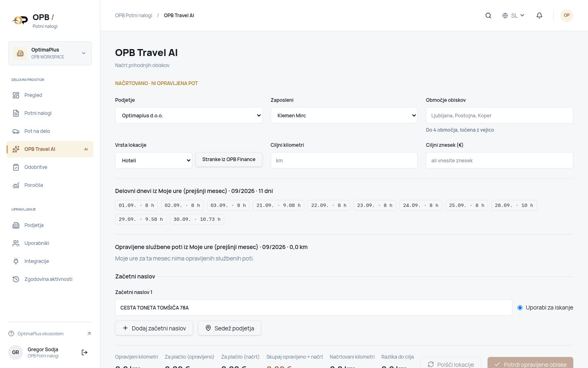Screen dimensions: 588x368
Task: Open Integracije in the sidebar
Action: tap(50, 261)
